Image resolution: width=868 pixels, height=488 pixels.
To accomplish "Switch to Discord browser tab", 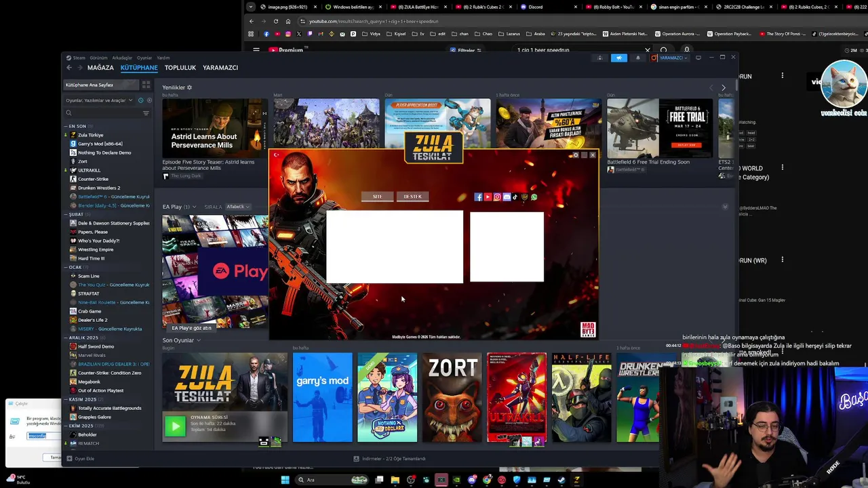I will click(x=549, y=7).
